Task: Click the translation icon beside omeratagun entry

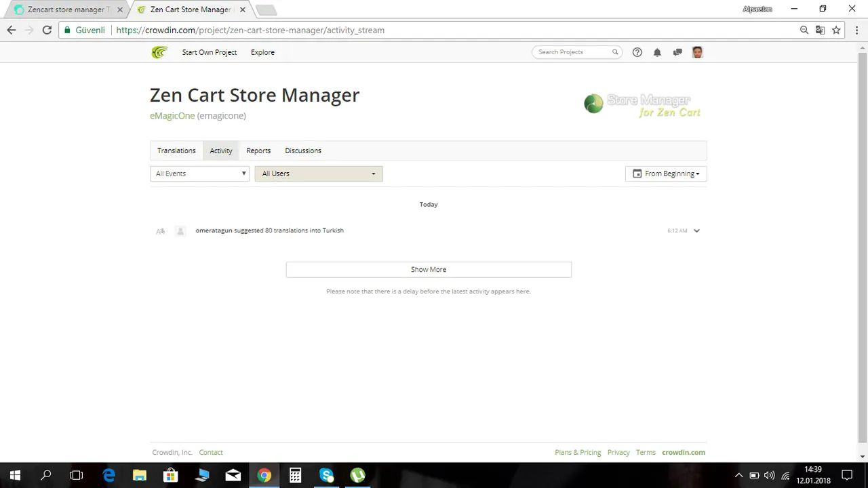Action: 160,231
